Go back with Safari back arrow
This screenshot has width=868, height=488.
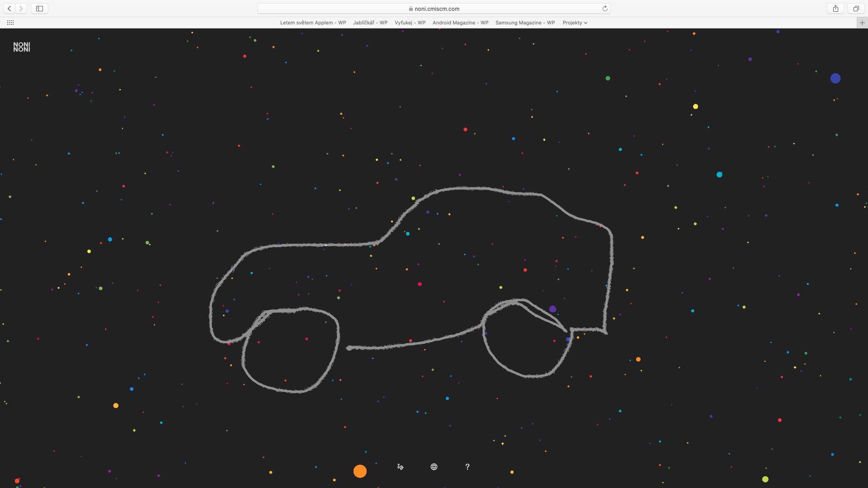pyautogui.click(x=9, y=9)
